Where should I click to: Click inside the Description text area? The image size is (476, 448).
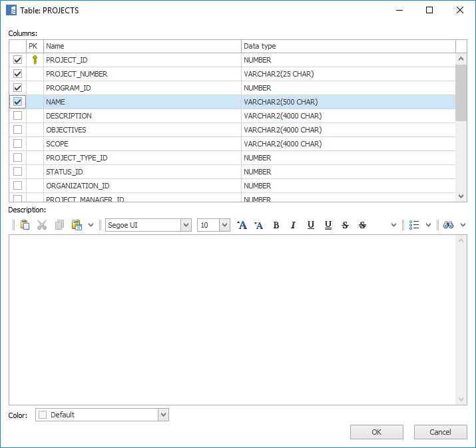coord(232,319)
